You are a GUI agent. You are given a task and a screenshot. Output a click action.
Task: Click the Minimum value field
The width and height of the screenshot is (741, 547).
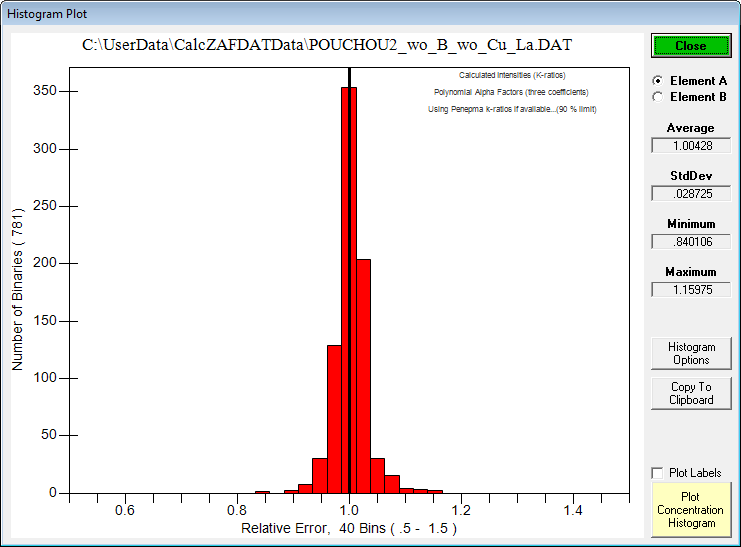[x=691, y=241]
